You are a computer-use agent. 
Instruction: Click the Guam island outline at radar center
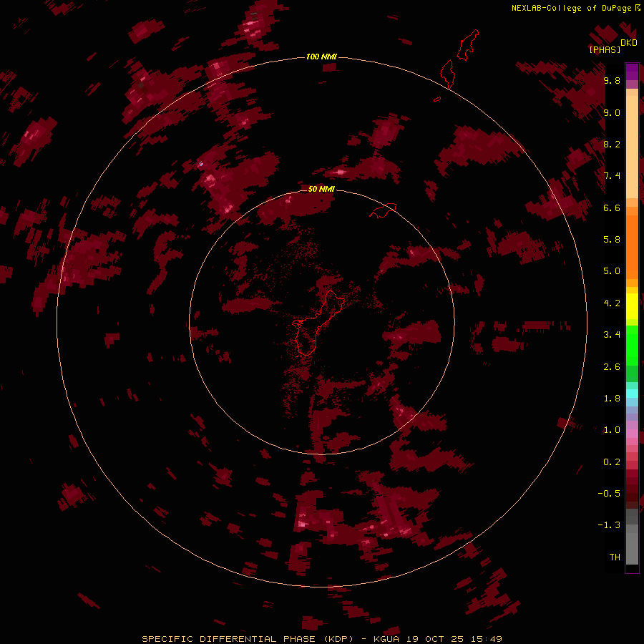pos(318,323)
